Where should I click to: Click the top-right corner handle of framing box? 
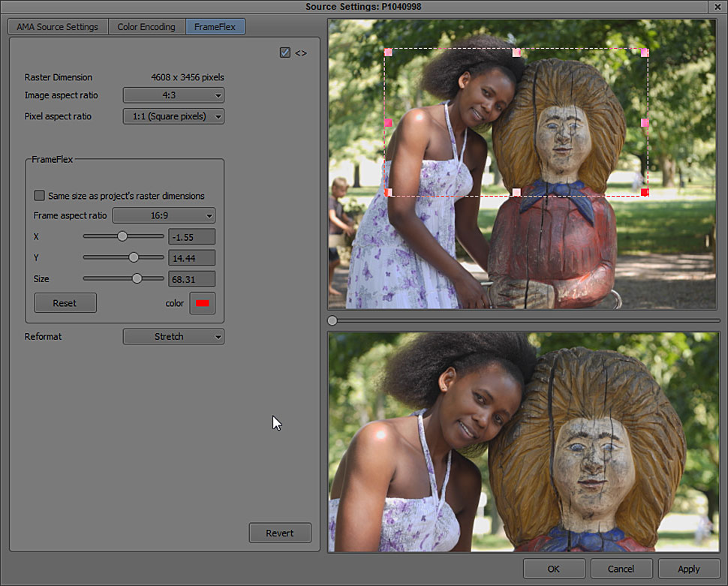coord(645,53)
